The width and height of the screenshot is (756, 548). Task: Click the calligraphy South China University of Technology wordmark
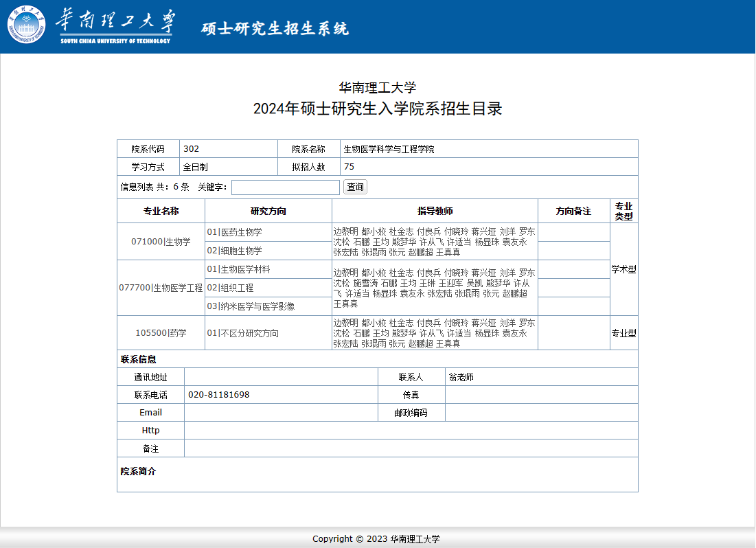tap(116, 26)
